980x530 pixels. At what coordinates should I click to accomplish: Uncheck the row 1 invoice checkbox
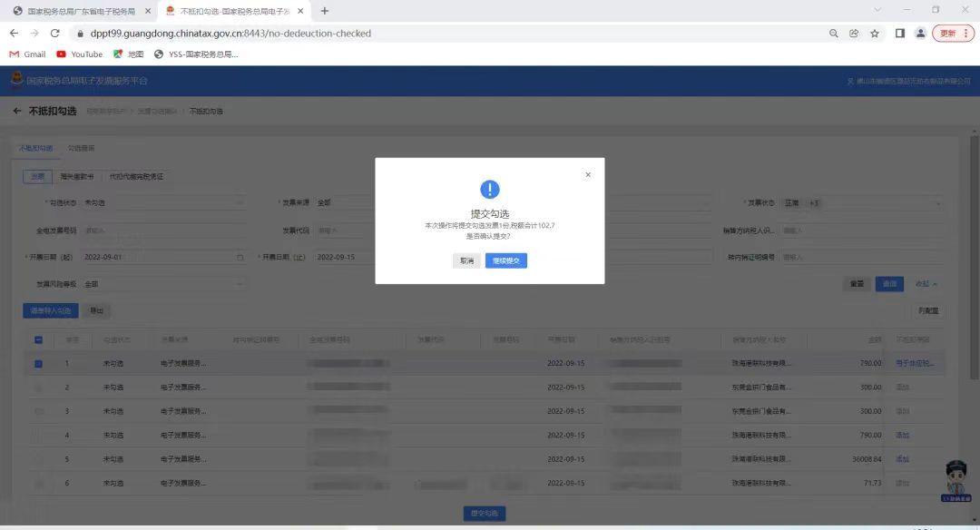[38, 364]
